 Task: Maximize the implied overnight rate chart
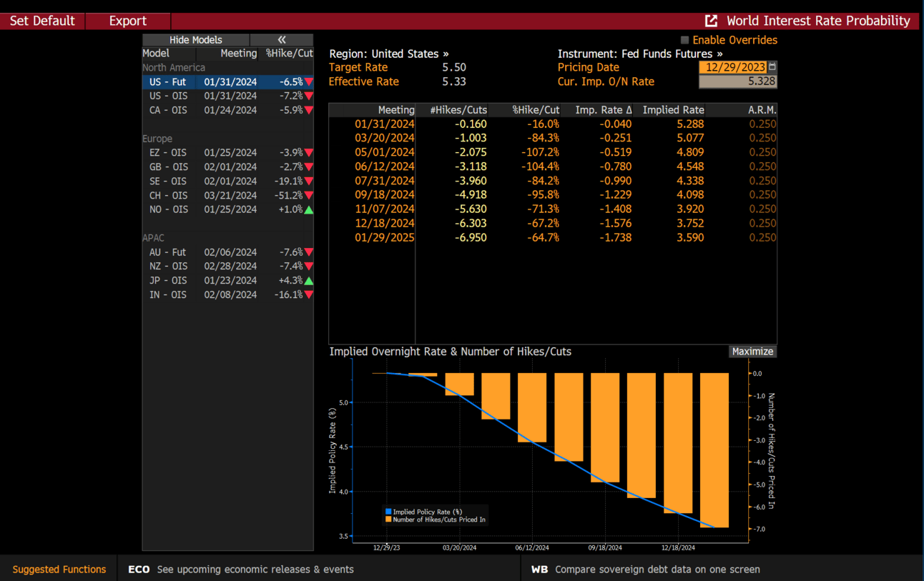pos(752,352)
